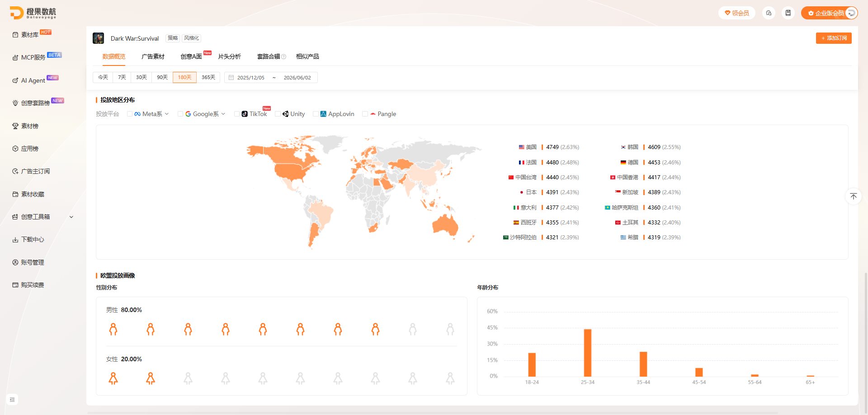Open the MCP服务 robot icon
868x415 pixels.
click(15, 57)
